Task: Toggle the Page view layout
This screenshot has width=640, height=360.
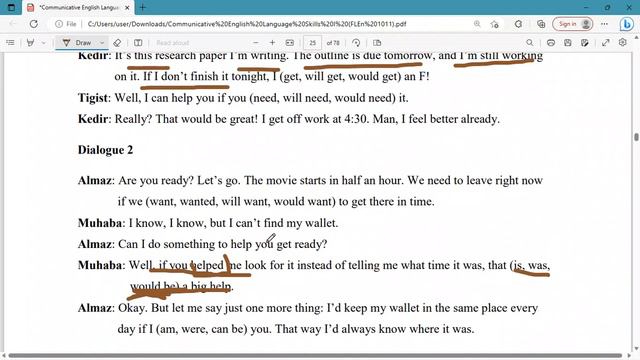Action: [x=377, y=42]
